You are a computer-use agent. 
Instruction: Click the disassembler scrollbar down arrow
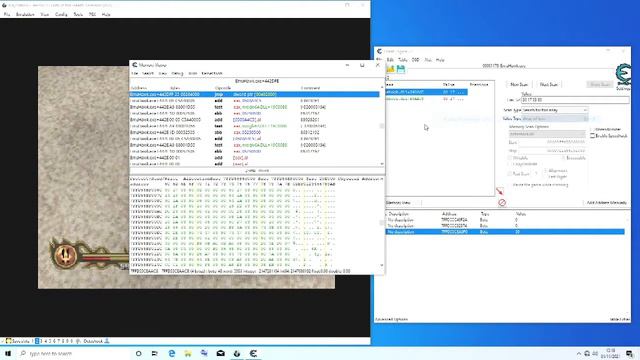(x=382, y=164)
